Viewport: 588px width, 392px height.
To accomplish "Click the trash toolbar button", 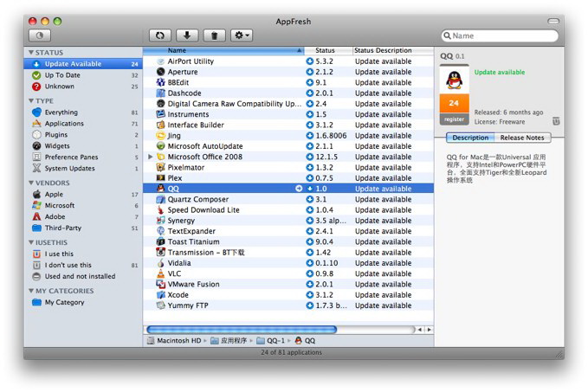I will pos(214,35).
